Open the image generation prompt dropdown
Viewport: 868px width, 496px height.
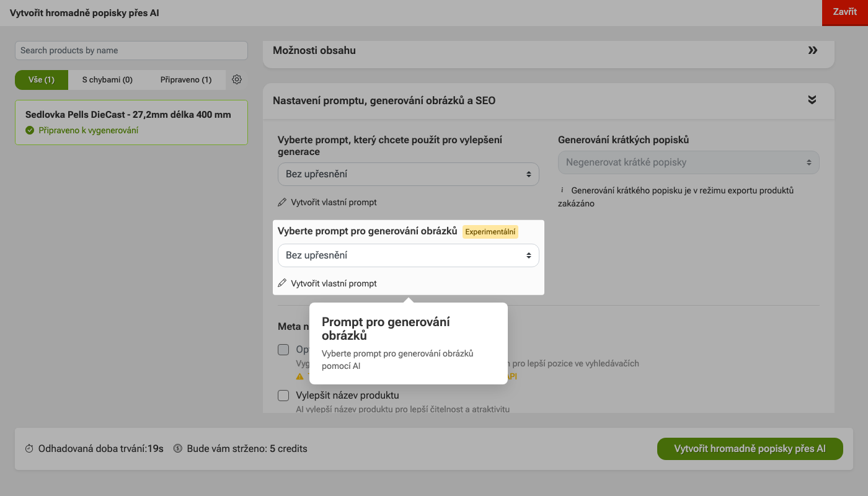point(409,255)
